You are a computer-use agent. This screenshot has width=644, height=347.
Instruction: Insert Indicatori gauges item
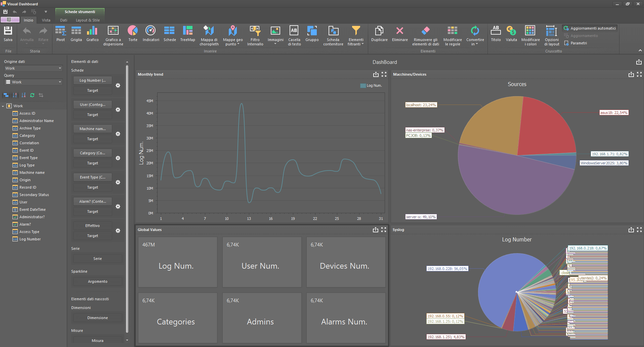[151, 34]
